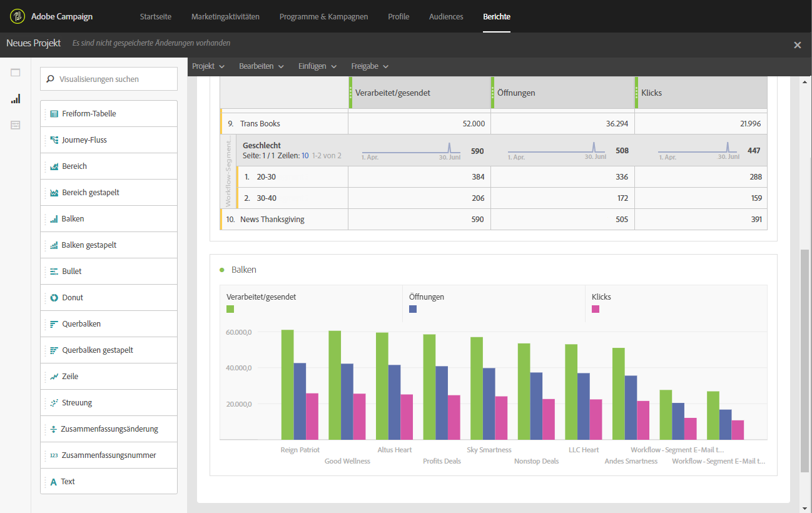Screen dimensions: 812x513
Task: Click the 36.294 value cell
Action: click(562, 124)
